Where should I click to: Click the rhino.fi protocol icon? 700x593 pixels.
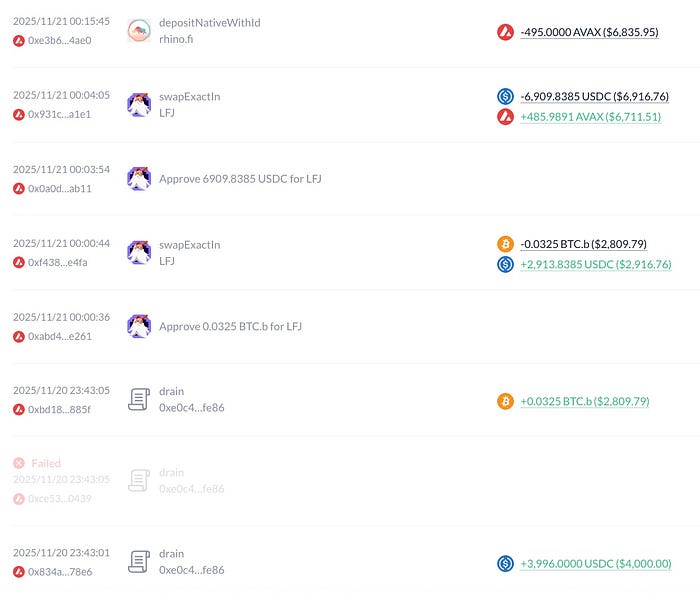tap(139, 31)
